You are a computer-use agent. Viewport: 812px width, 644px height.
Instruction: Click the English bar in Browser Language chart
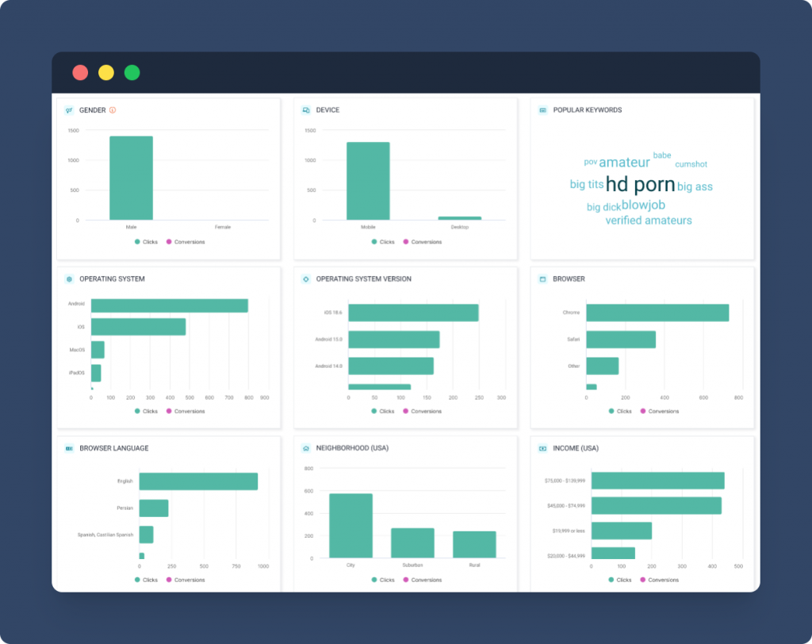(x=198, y=481)
